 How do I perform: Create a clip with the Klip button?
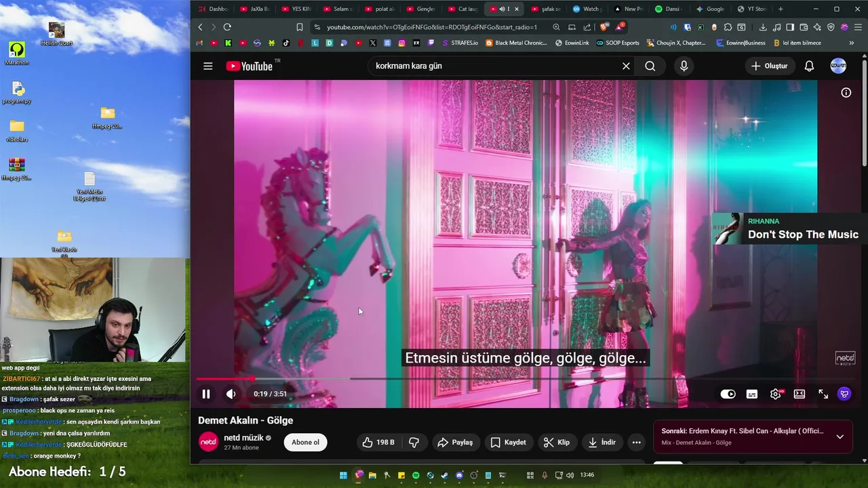[556, 442]
